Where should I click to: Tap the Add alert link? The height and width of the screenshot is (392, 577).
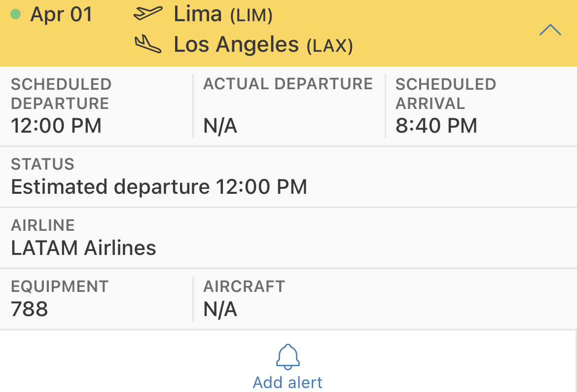(288, 382)
